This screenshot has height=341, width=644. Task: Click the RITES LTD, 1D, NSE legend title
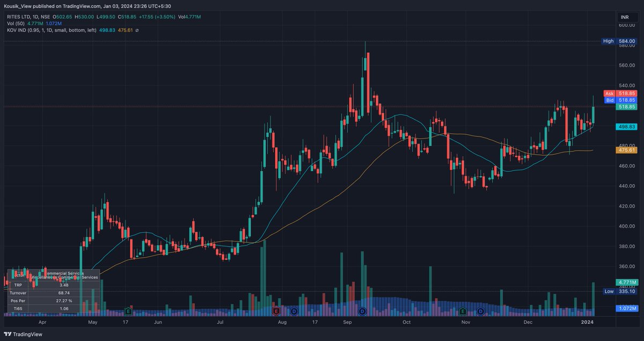pyautogui.click(x=27, y=17)
